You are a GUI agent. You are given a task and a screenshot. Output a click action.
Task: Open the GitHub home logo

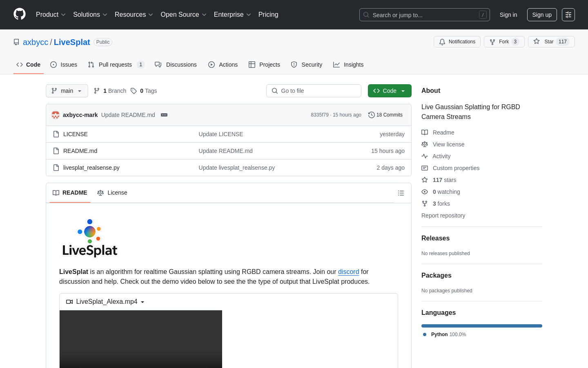20,14
